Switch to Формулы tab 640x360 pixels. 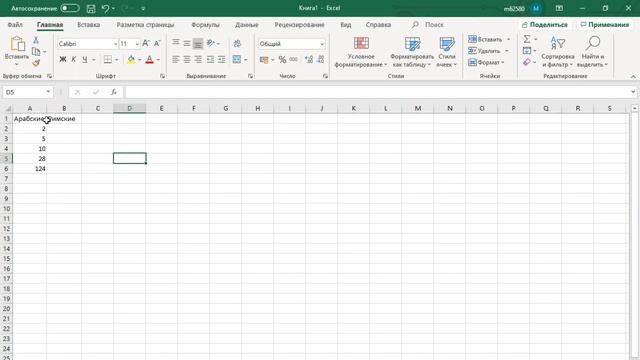click(x=205, y=25)
